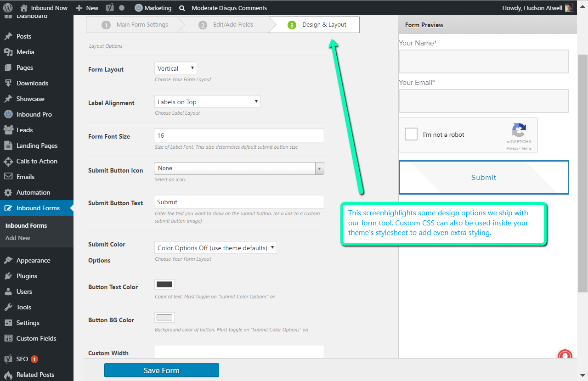The width and height of the screenshot is (588, 381).
Task: Open the Inbound Now home icon
Action: [23, 8]
